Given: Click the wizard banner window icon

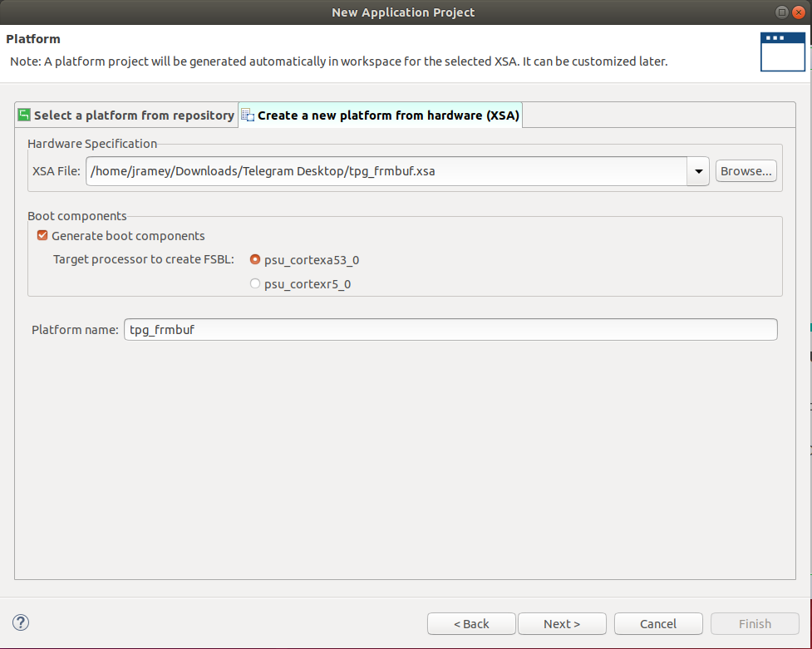Looking at the screenshot, I should click(x=782, y=52).
